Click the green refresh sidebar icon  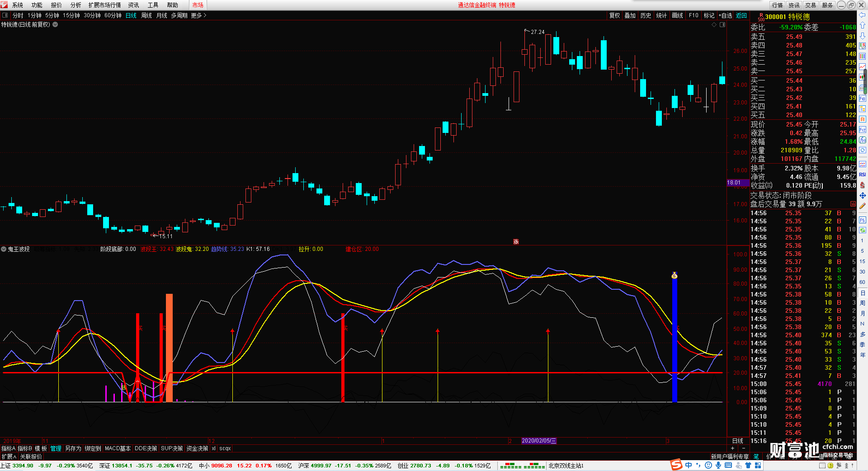(x=863, y=230)
